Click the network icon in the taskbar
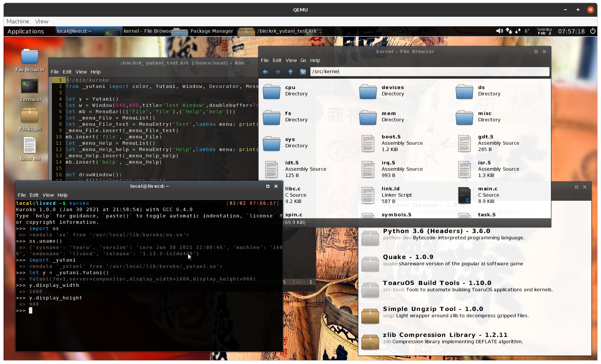The width and height of the screenshot is (601, 364). tap(509, 31)
